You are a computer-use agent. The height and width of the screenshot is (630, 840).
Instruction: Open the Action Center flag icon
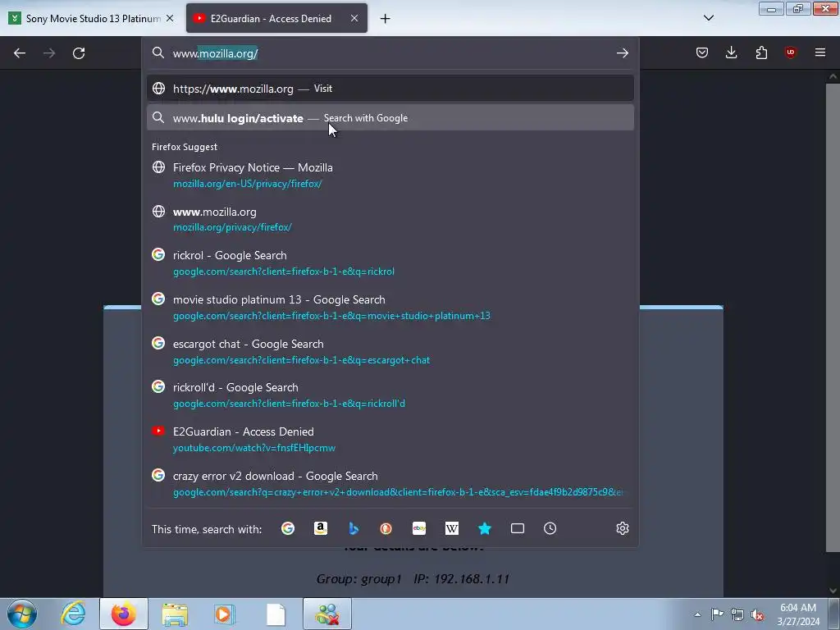[x=717, y=614]
